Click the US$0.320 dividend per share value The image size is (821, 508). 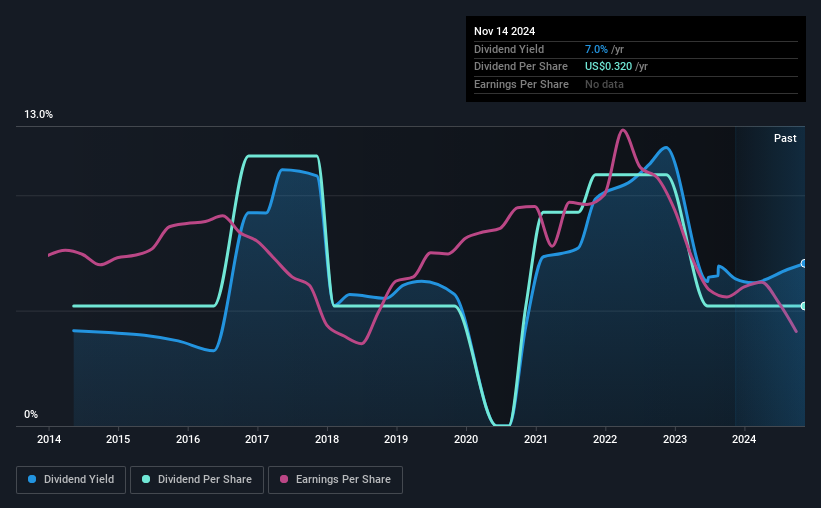pos(608,67)
